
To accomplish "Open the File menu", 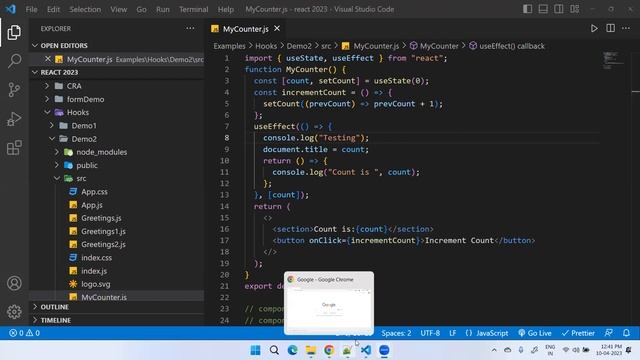I will (x=31, y=9).
